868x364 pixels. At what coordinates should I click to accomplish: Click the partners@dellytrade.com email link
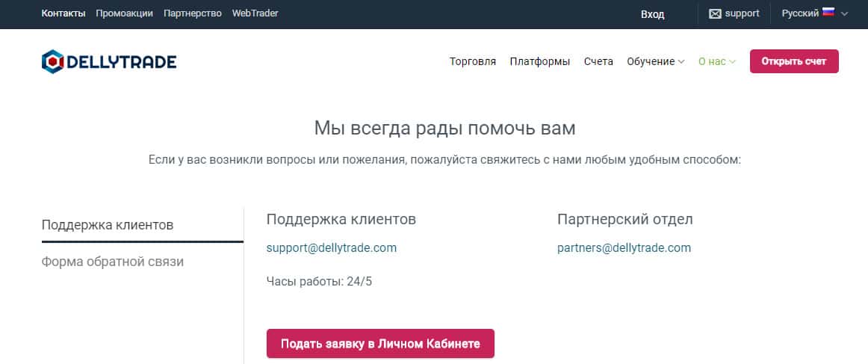(x=624, y=247)
